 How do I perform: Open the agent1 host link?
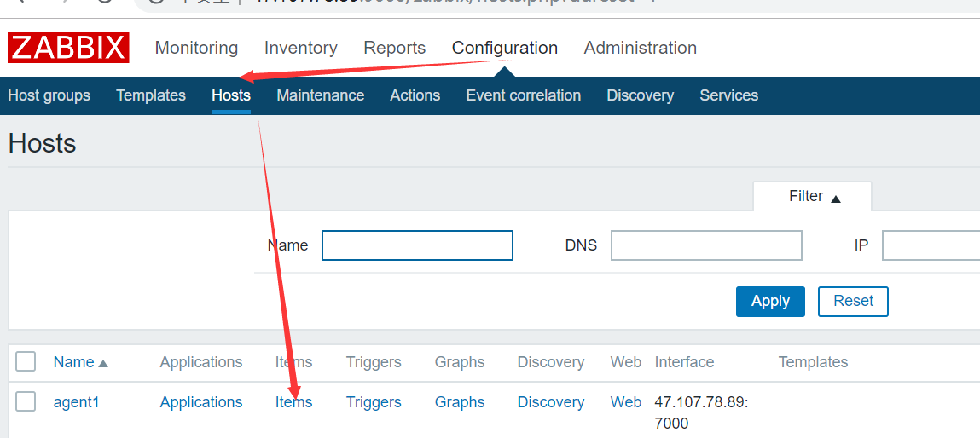pos(76,402)
